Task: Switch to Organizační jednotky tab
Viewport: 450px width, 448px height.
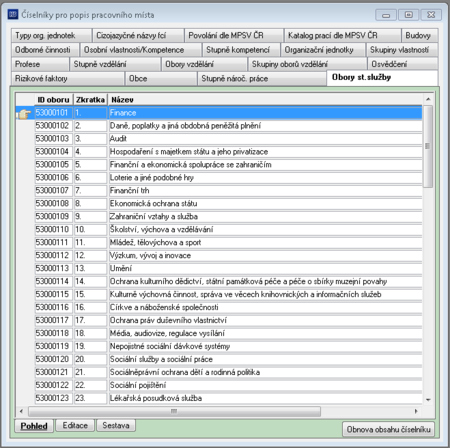Action: click(323, 50)
